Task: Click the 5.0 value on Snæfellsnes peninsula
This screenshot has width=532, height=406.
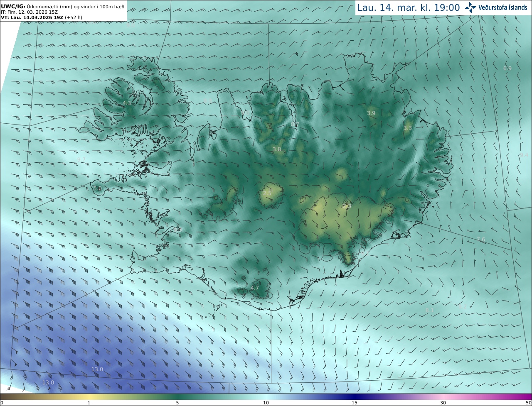Action: (98, 188)
